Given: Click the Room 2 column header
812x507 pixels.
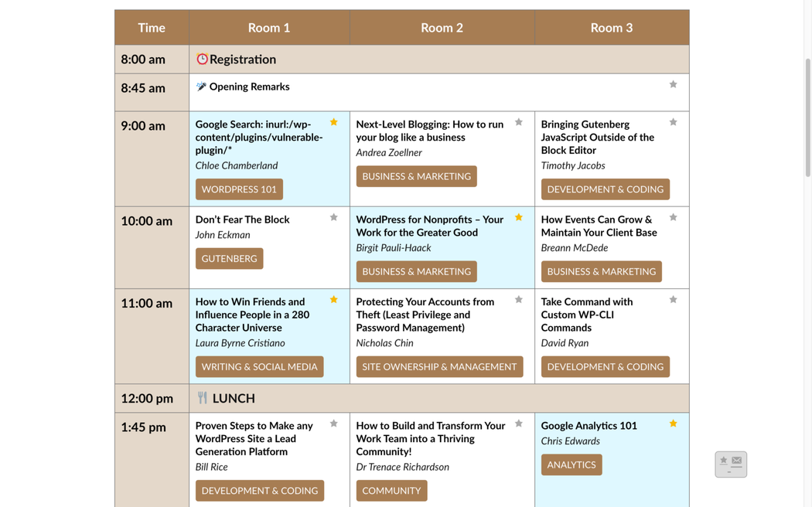Looking at the screenshot, I should 442,28.
